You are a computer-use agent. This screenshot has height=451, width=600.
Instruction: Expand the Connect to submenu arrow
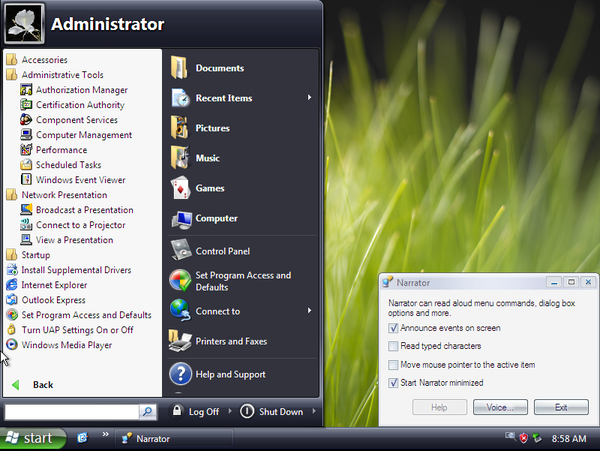point(309,311)
